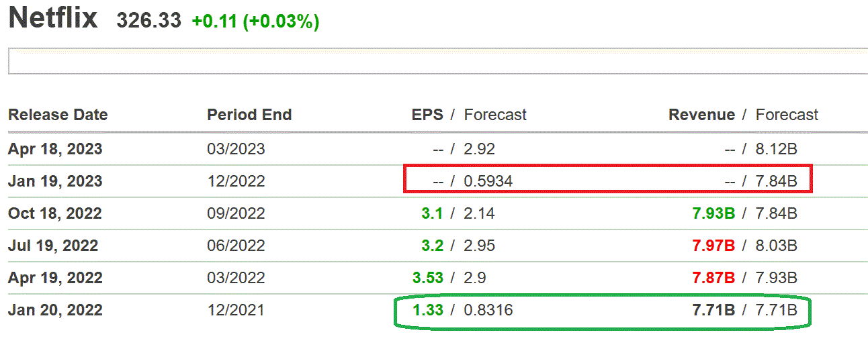
Task: Click the 7.93B revenue value
Action: pyautogui.click(x=713, y=213)
